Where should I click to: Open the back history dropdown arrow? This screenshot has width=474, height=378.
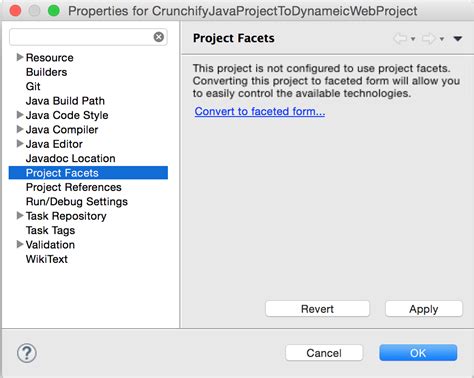[413, 39]
